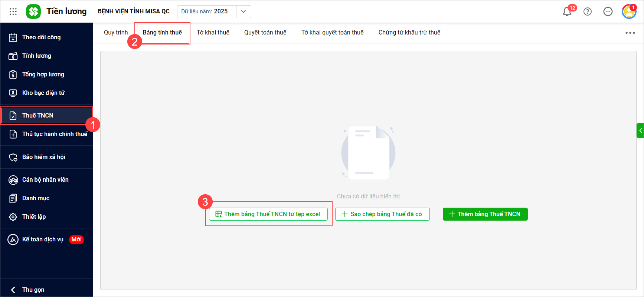The image size is (644, 297).
Task: Switch to the Tờ khai thuế tab
Action: click(x=213, y=33)
